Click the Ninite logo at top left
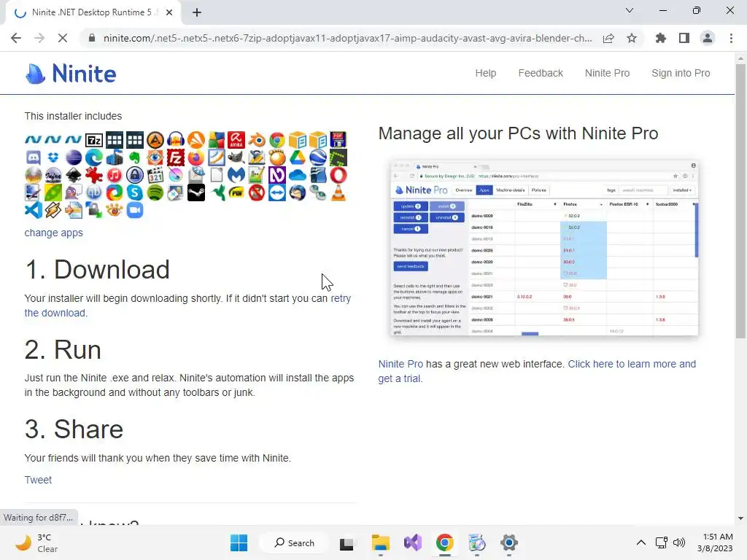 tap(71, 74)
